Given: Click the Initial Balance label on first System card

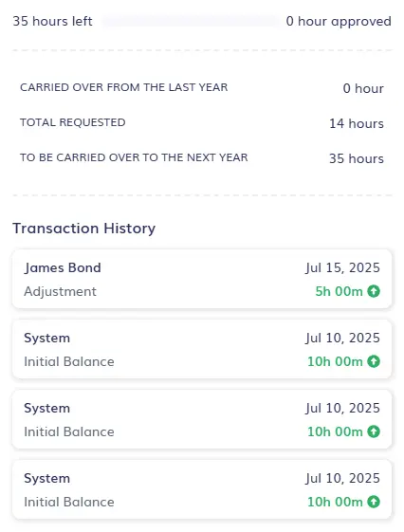Looking at the screenshot, I should tap(69, 361).
